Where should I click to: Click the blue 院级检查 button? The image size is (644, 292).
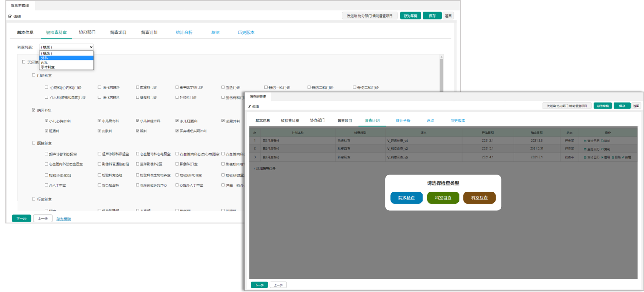(x=406, y=198)
